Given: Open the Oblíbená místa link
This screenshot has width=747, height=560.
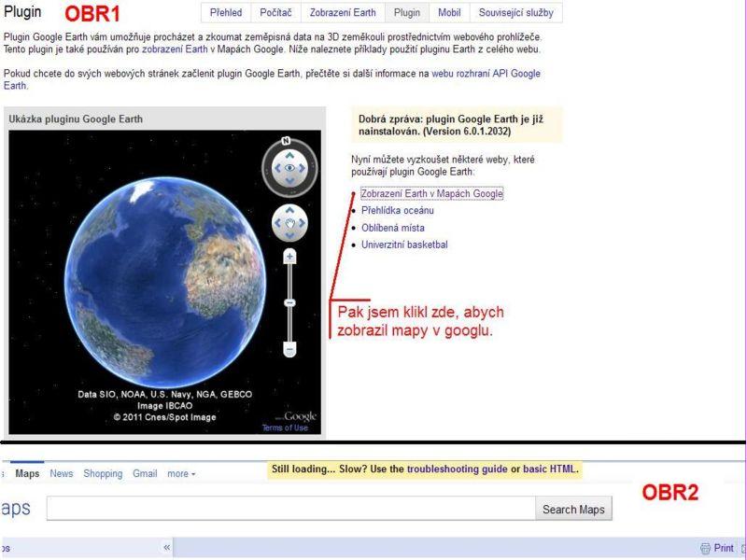Looking at the screenshot, I should (392, 228).
